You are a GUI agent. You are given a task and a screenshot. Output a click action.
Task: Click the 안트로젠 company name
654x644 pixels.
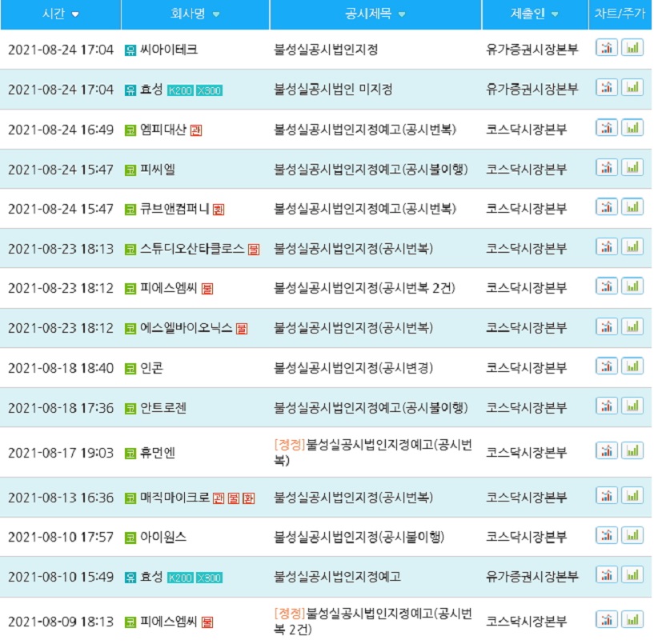(163, 408)
